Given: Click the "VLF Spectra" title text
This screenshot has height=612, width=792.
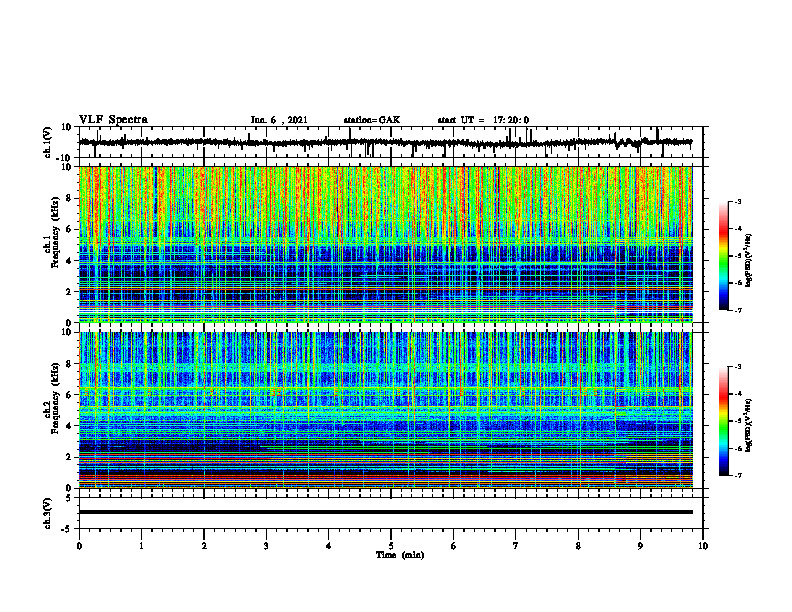Looking at the screenshot, I should pos(113,120).
